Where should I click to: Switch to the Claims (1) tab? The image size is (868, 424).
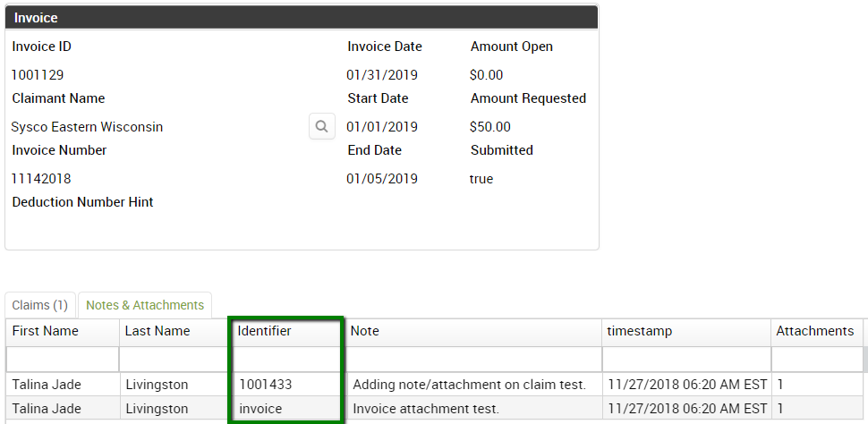[x=40, y=305]
